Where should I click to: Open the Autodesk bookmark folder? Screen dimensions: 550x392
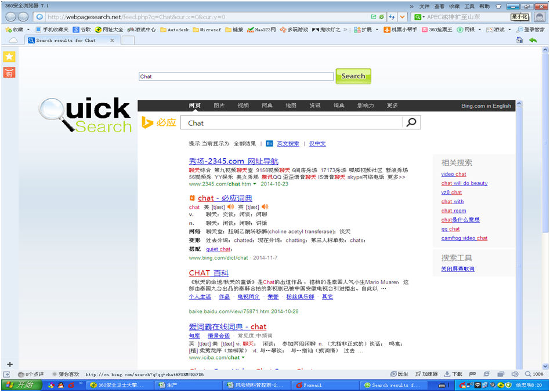(174, 30)
